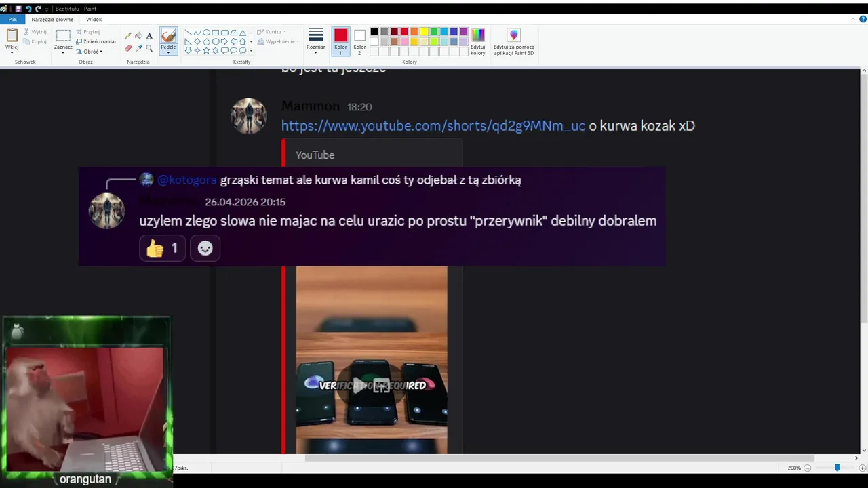Click the Przytnij crop button
Viewport: 868px width, 488px height.
click(88, 32)
